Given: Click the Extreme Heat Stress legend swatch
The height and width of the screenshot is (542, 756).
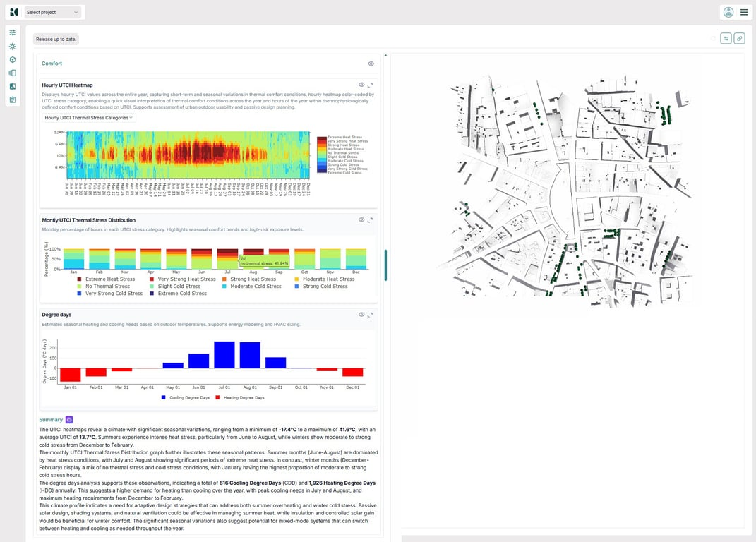Looking at the screenshot, I should pyautogui.click(x=80, y=279).
